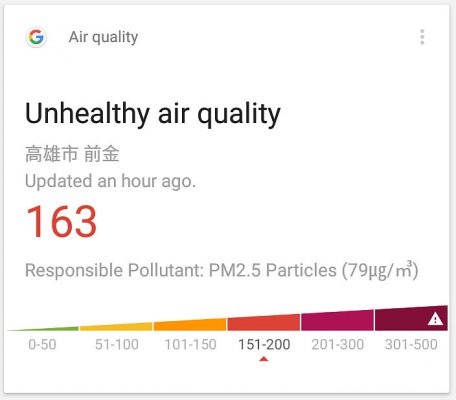Click the red indicator arrow under 151-200

pyautogui.click(x=264, y=359)
